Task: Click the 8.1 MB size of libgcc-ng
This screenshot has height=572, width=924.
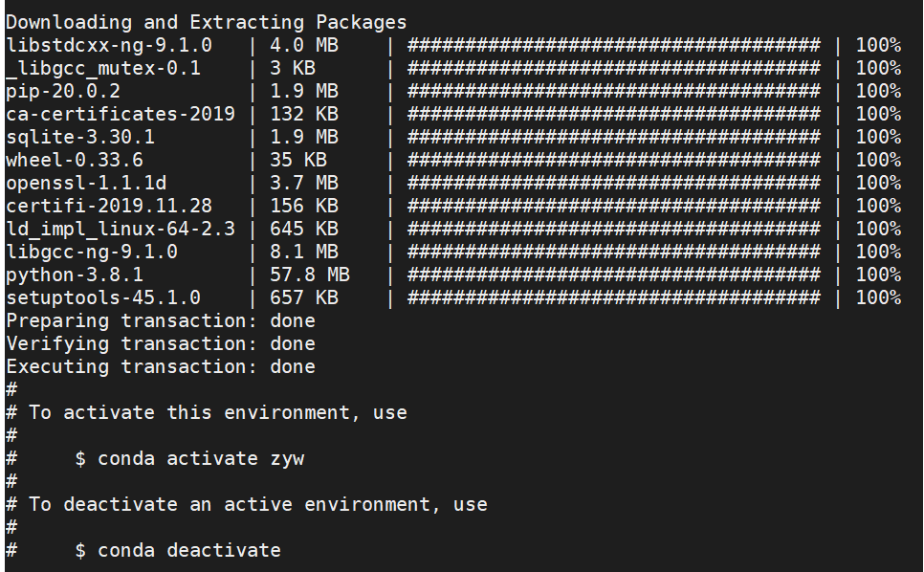Action: click(304, 253)
